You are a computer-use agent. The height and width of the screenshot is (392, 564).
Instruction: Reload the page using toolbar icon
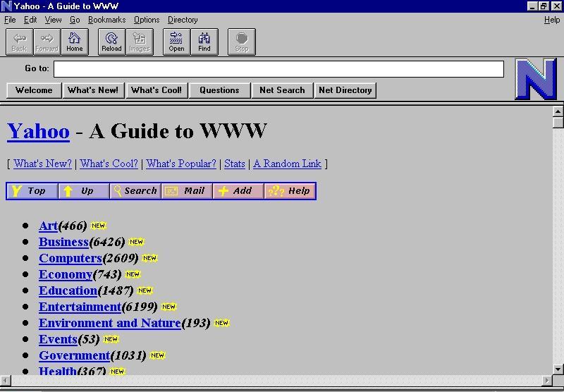[x=111, y=42]
